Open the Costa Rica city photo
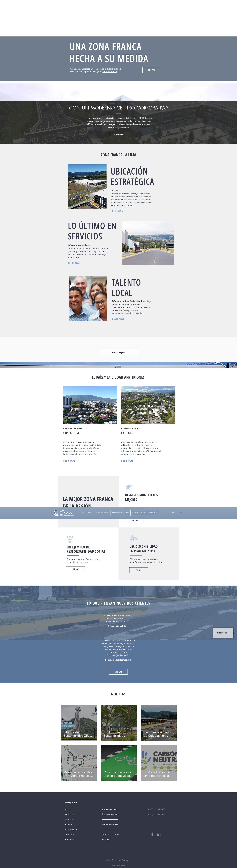Image resolution: width=237 pixels, height=868 pixels. point(90,405)
